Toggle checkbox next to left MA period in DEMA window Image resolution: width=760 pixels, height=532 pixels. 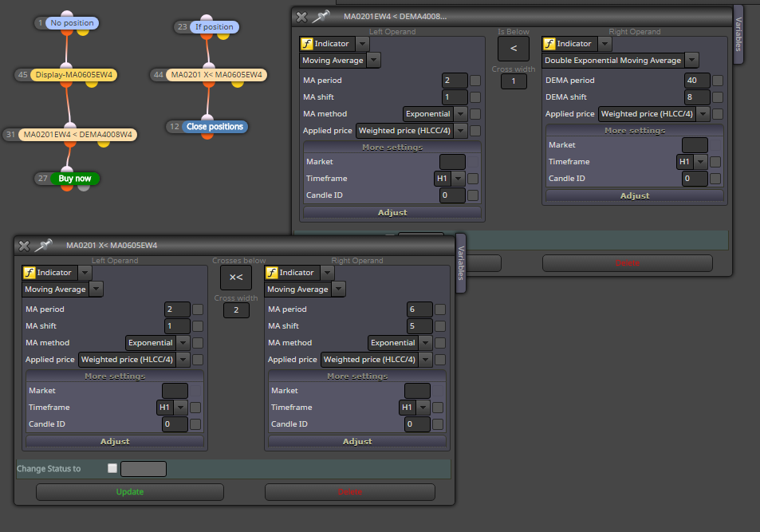pos(475,81)
